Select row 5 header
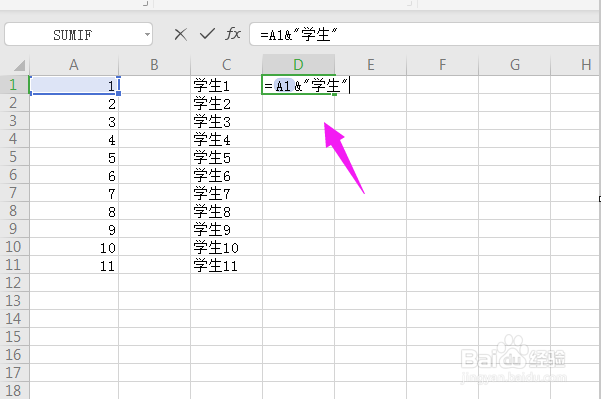This screenshot has height=399, width=601. coord(14,157)
